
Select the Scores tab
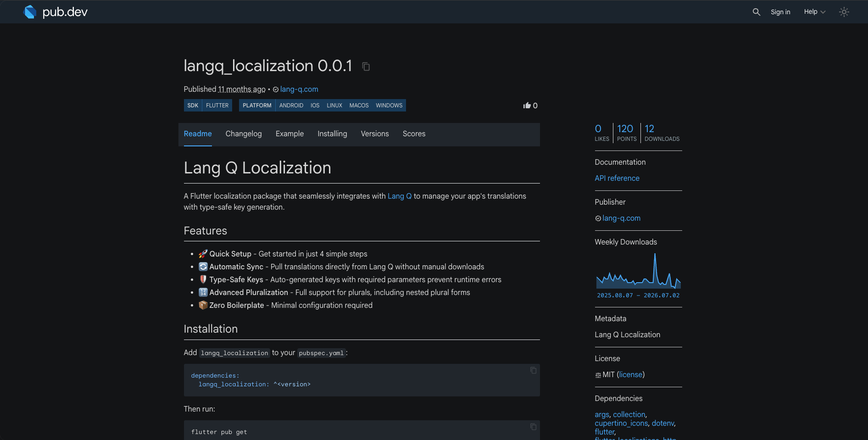pyautogui.click(x=414, y=134)
